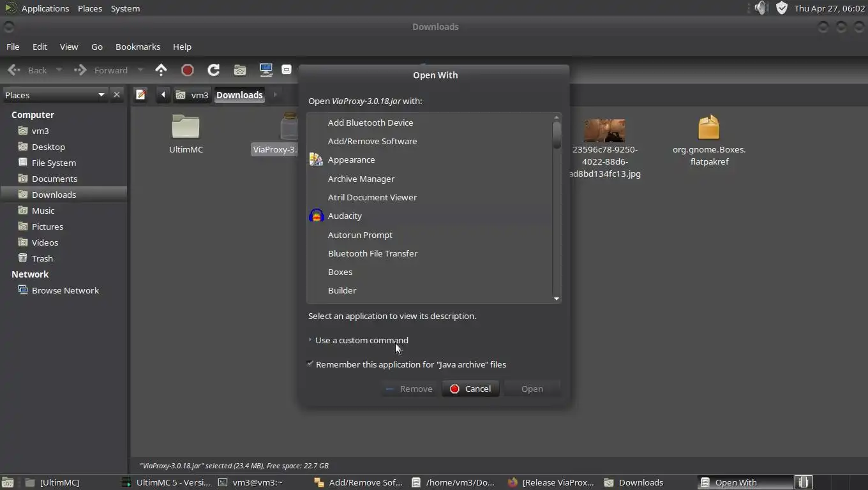Image resolution: width=868 pixels, height=490 pixels.
Task: Click the Remove button
Action: 409,389
